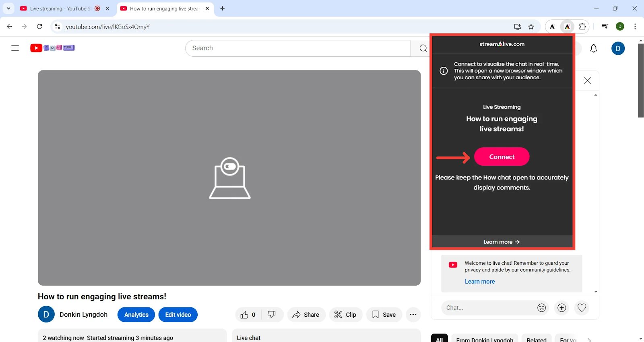Reload the current page
Viewport: 644px width, 342px height.
(39, 27)
